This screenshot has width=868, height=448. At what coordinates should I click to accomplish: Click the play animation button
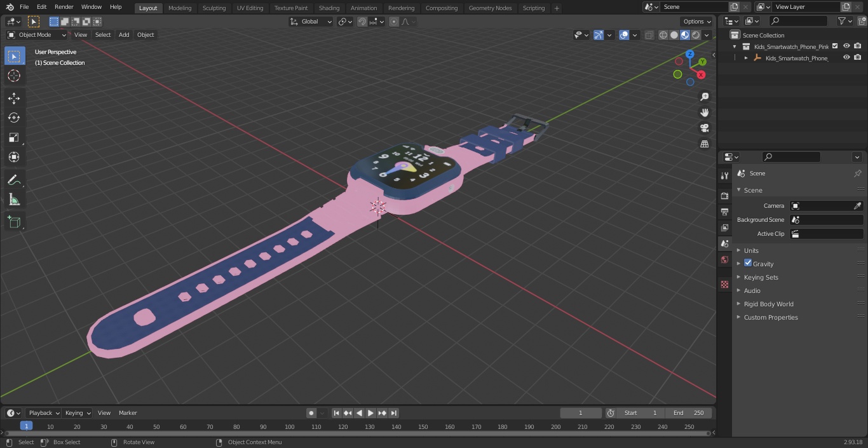pos(370,413)
